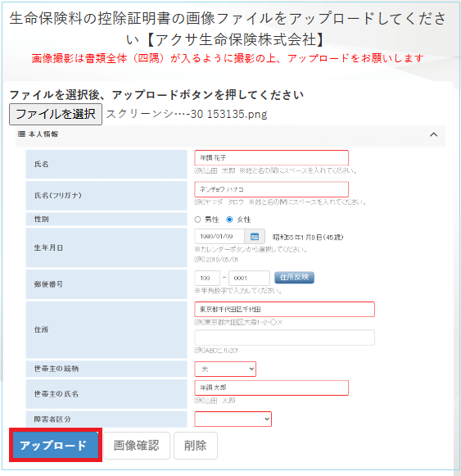Select the 女性 radio button
This screenshot has height=476, width=461.
click(230, 220)
